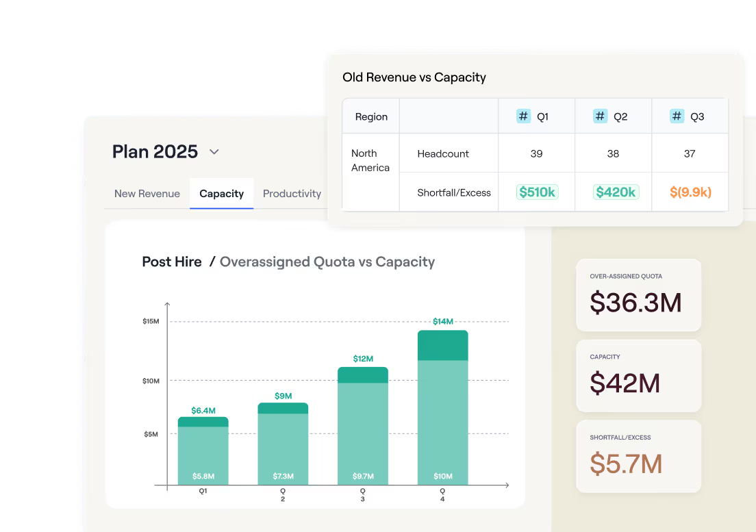
Task: Click the $10M y-axis label
Action: click(151, 381)
